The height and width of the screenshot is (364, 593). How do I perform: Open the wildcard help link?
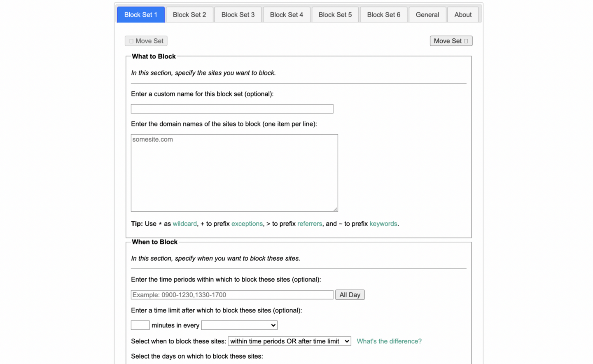184,224
